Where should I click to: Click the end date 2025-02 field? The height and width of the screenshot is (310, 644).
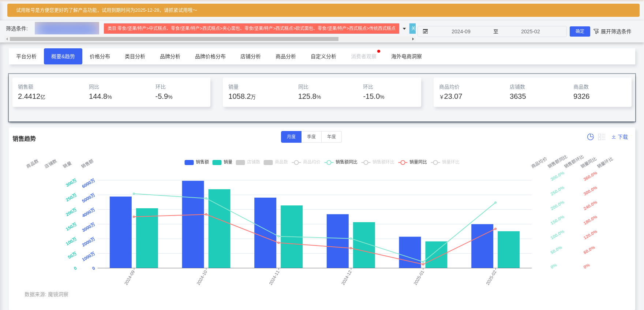[530, 31]
